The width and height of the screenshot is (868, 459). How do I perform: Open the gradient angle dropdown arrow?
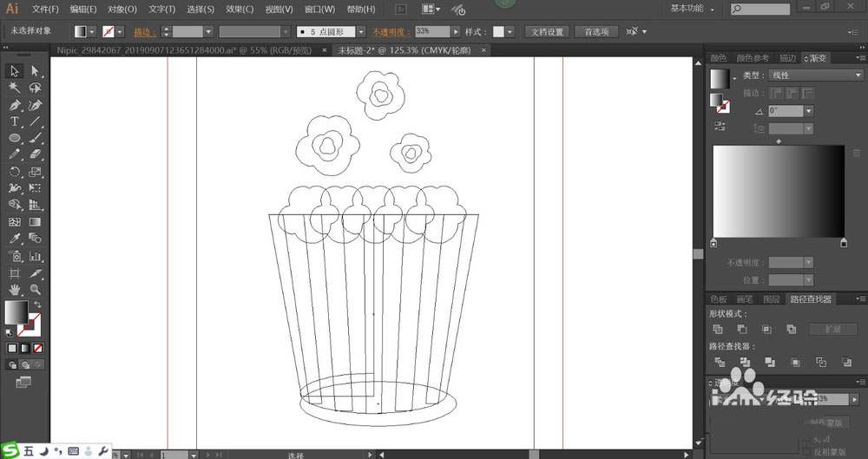(x=809, y=111)
